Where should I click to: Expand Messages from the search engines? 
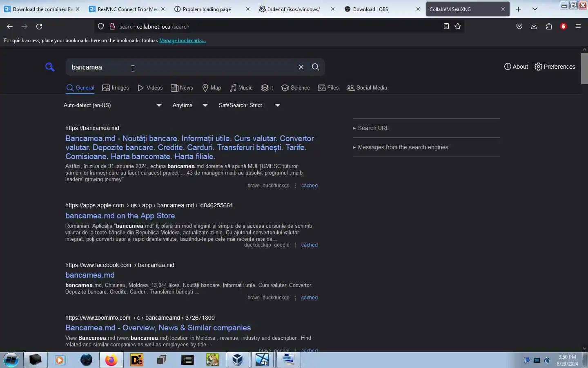(400, 147)
